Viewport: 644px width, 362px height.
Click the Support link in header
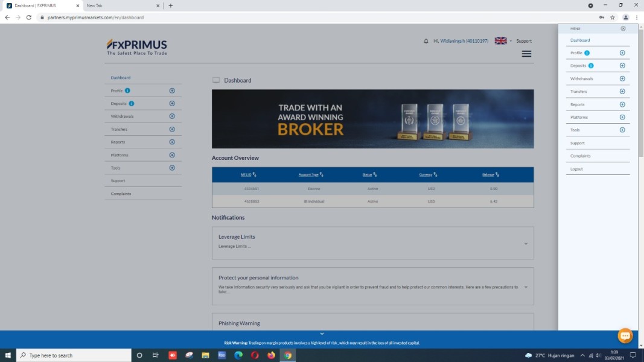[x=524, y=41]
